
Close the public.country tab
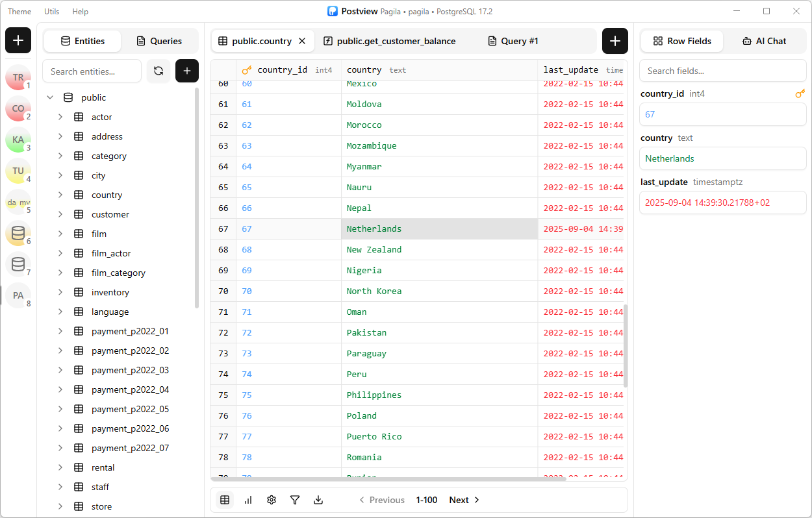click(x=302, y=41)
